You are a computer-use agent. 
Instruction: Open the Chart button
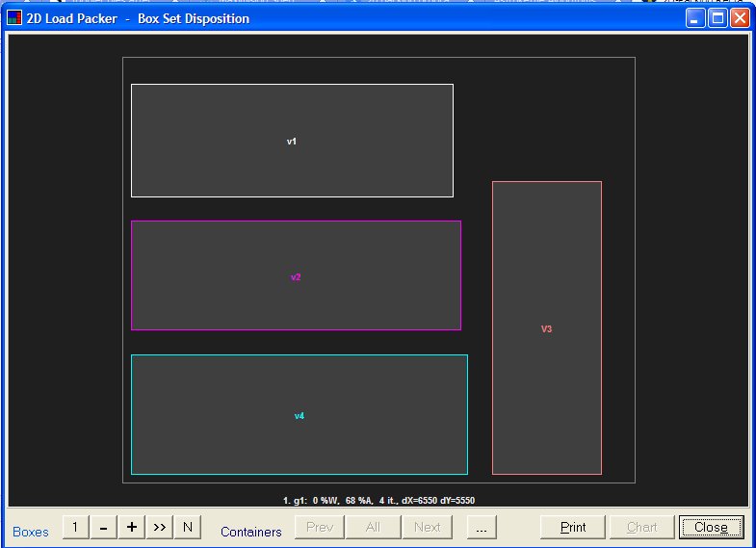(641, 527)
